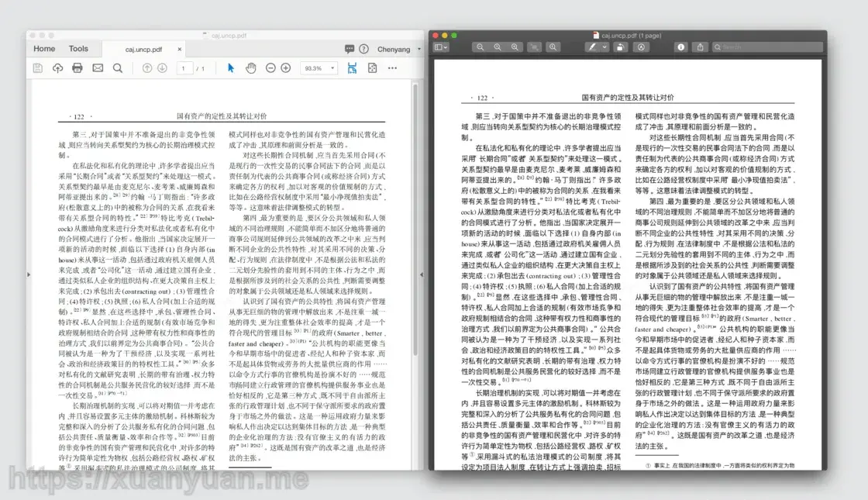
Task: Go to previous page with the up arrow
Action: [x=146, y=68]
